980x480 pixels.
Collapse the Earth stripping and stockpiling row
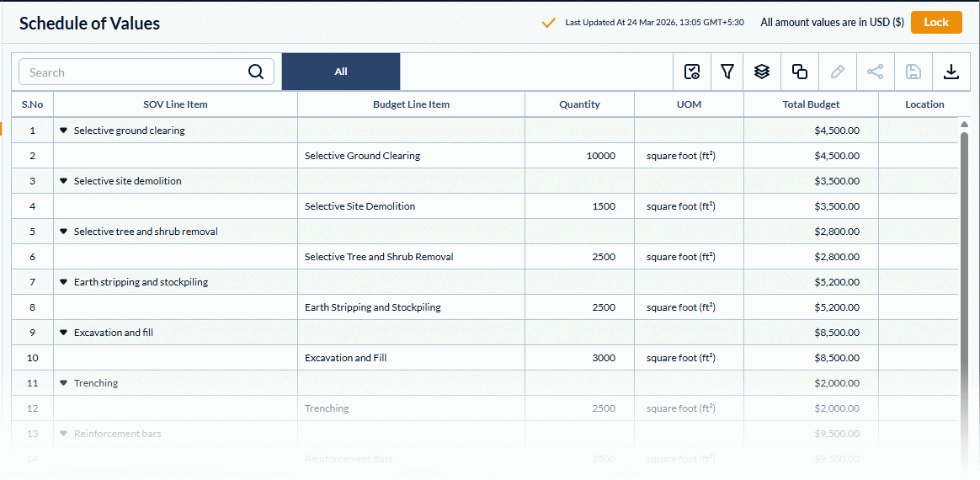click(x=63, y=282)
